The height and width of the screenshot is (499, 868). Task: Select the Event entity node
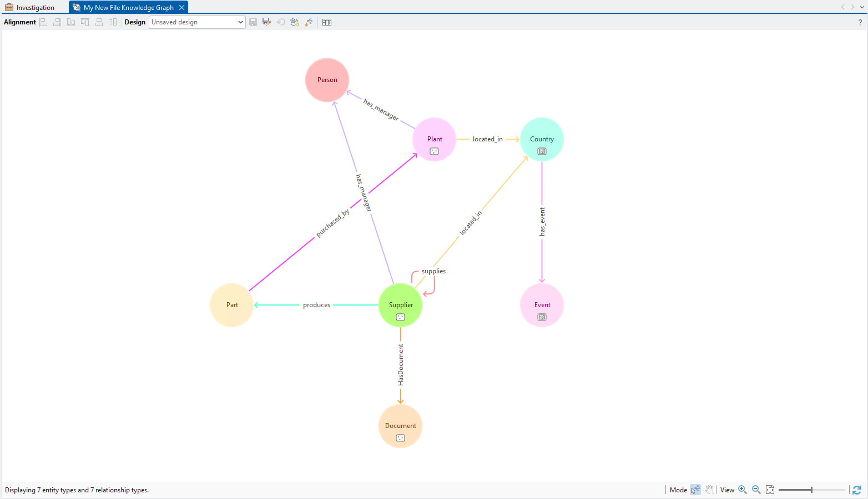click(542, 305)
